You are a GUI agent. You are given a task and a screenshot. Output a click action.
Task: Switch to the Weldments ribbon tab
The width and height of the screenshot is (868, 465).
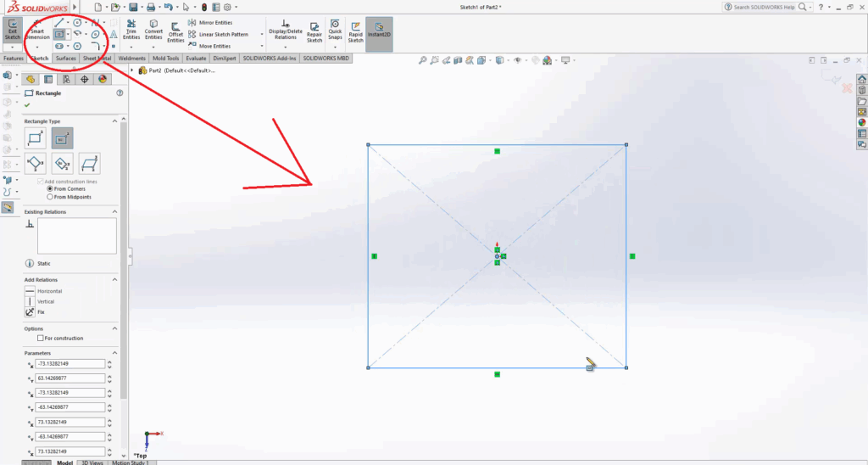tap(131, 59)
